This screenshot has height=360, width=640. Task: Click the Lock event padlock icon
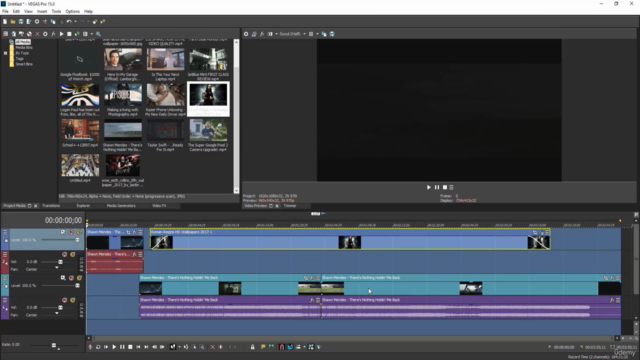click(253, 347)
